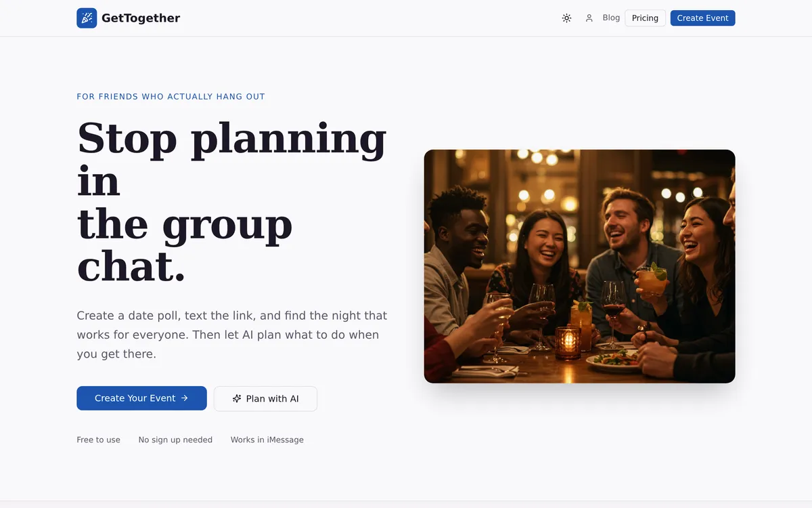812x508 pixels.
Task: Switch theme using the brightness icon
Action: [566, 18]
